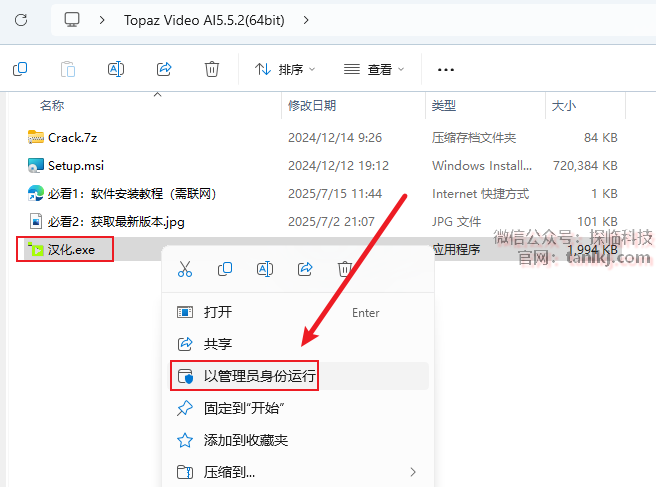656x487 pixels.
Task: Expand the 压缩到... submenu arrow
Action: [x=413, y=472]
